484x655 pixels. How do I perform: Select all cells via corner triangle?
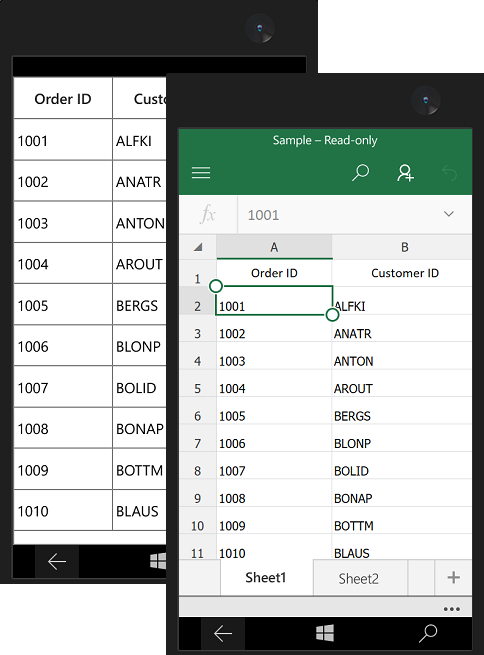(198, 247)
